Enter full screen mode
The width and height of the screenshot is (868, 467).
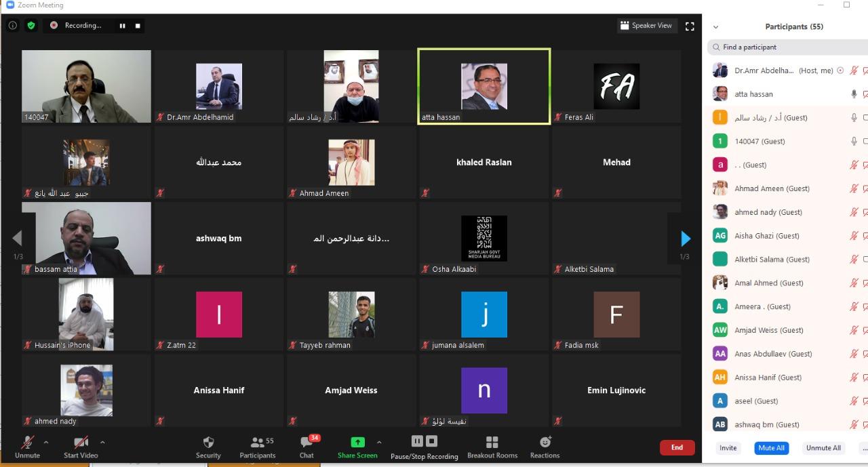tap(690, 26)
